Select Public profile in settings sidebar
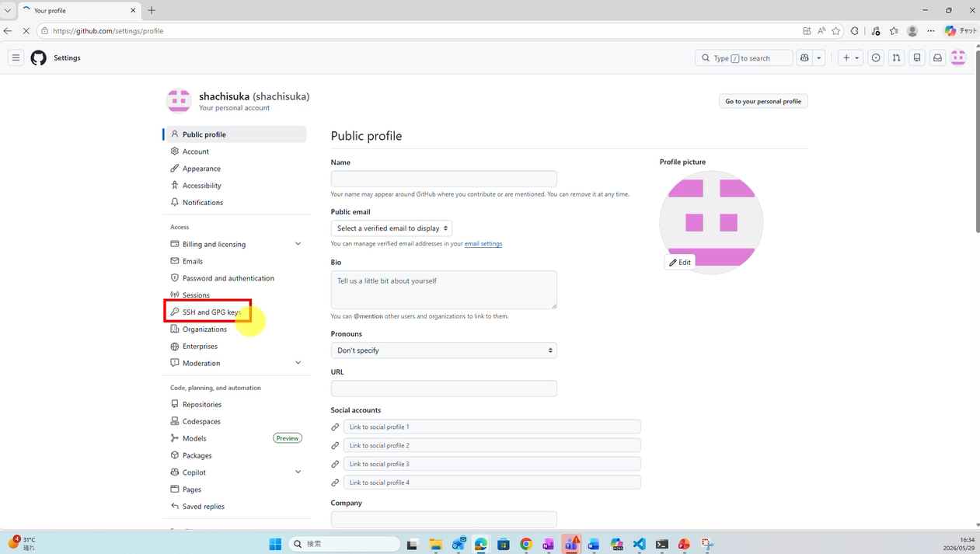 coord(236,134)
